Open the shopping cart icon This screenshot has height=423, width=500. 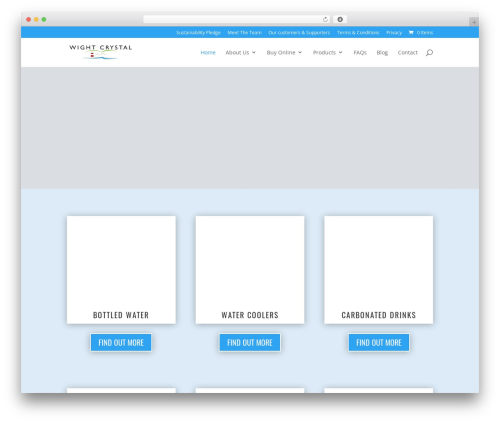point(411,32)
